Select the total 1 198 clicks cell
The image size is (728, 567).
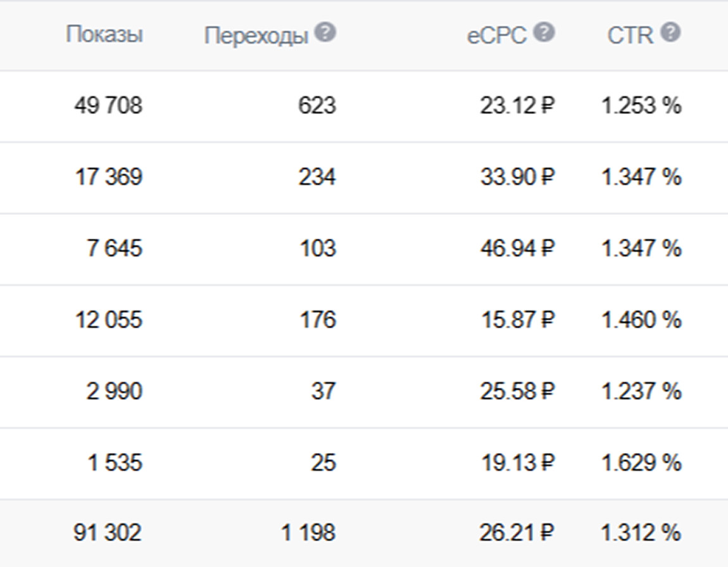308,533
